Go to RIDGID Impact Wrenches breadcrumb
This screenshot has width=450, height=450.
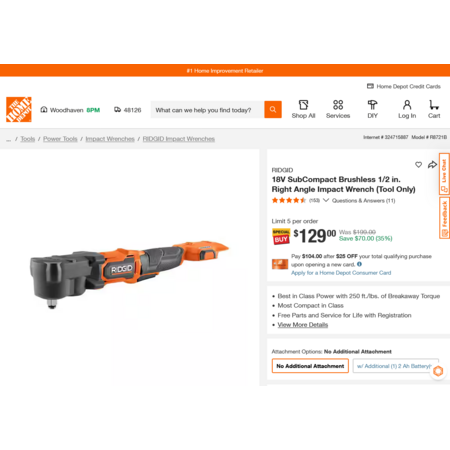[179, 139]
